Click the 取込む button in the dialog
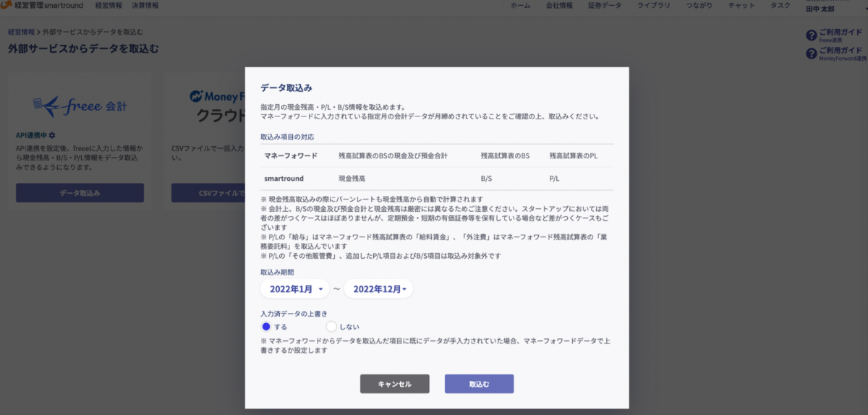 [479, 384]
